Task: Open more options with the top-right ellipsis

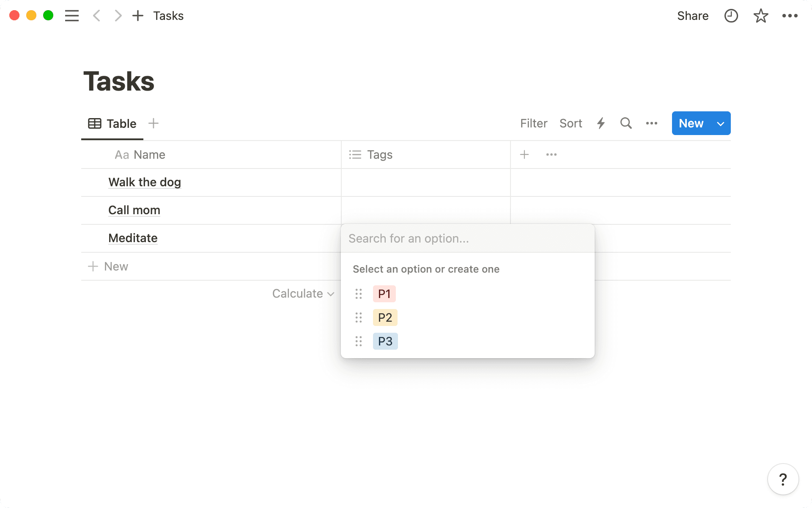Action: coord(790,16)
